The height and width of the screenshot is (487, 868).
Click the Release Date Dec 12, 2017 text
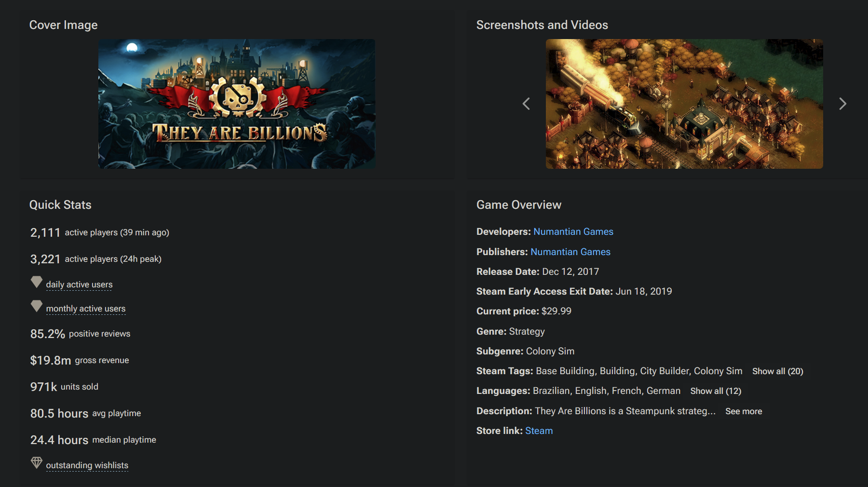(538, 271)
